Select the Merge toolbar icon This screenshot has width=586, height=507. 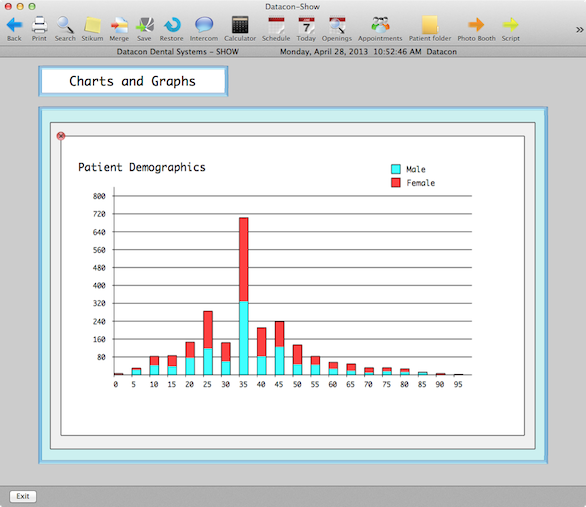pos(119,25)
